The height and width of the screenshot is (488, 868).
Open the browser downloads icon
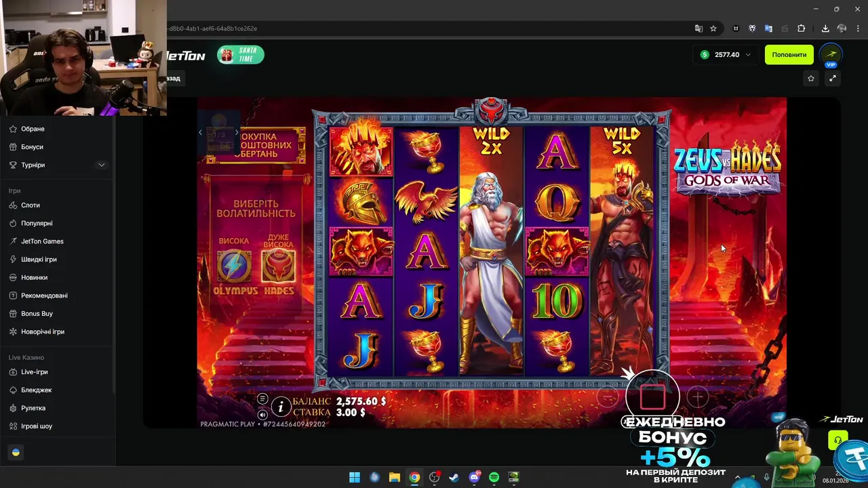pyautogui.click(x=825, y=28)
